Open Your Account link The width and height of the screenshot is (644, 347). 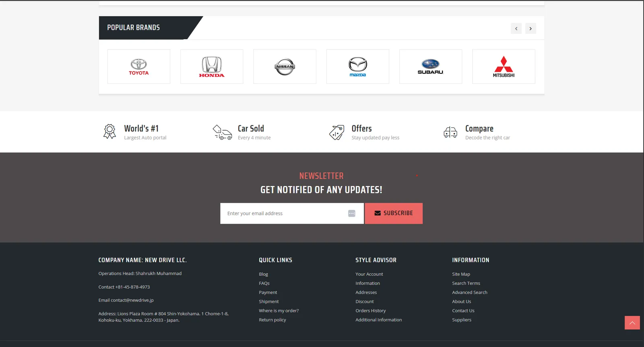[x=369, y=274]
